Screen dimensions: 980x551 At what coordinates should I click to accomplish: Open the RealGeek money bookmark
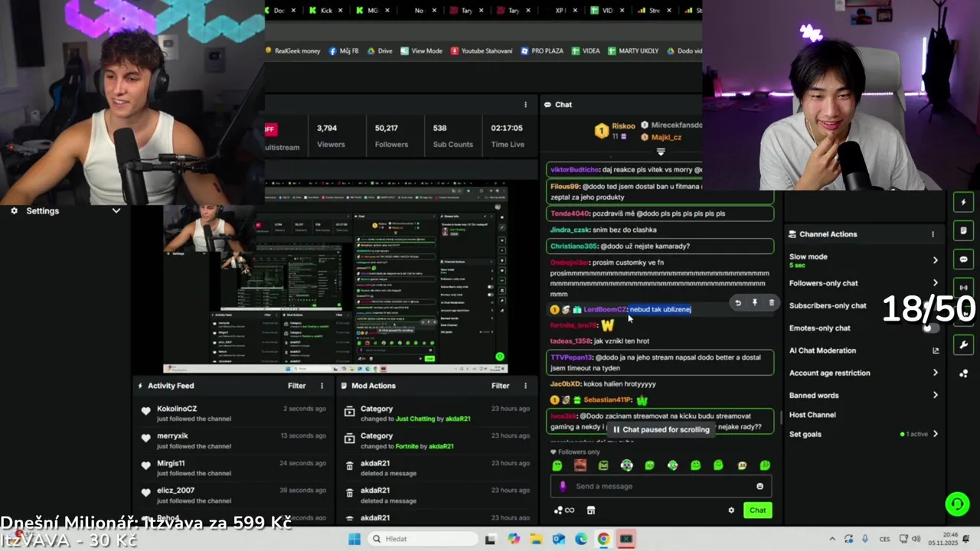292,51
